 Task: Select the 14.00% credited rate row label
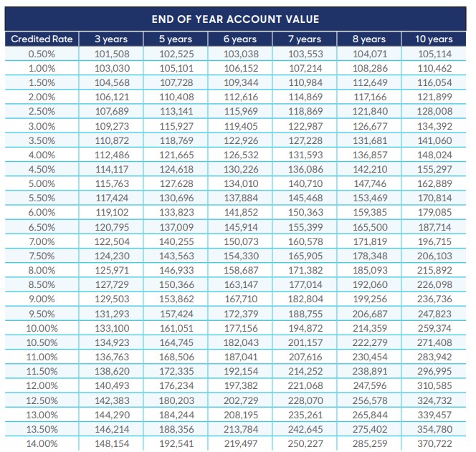(42, 444)
